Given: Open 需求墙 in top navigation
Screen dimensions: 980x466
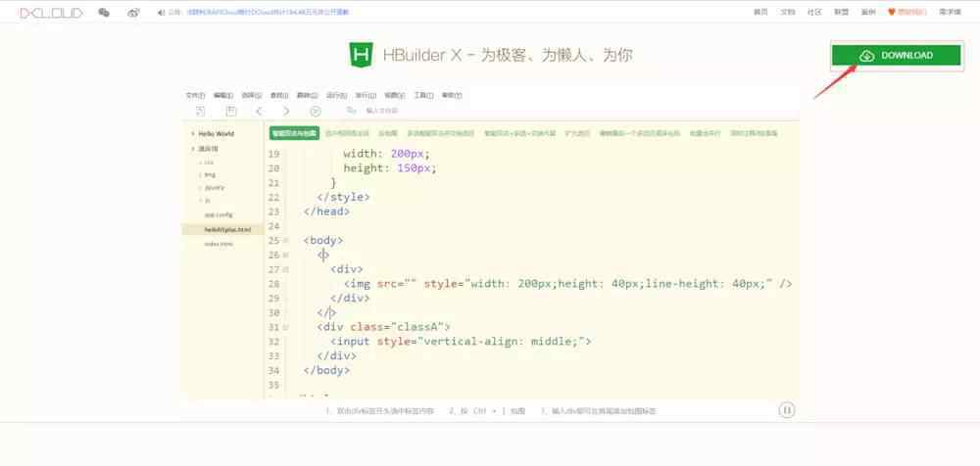Looking at the screenshot, I should tap(950, 12).
